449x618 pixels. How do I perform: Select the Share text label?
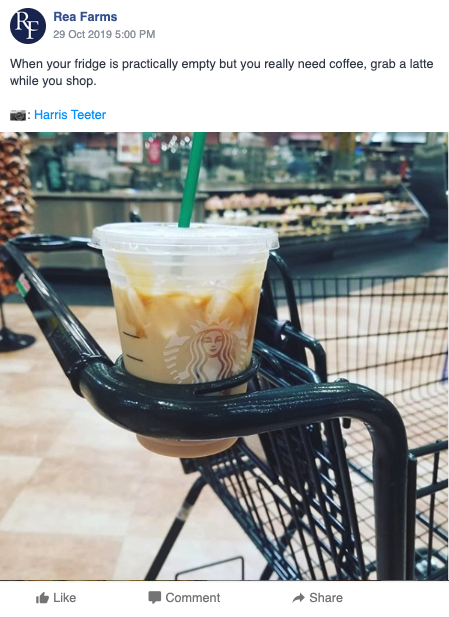tap(326, 598)
